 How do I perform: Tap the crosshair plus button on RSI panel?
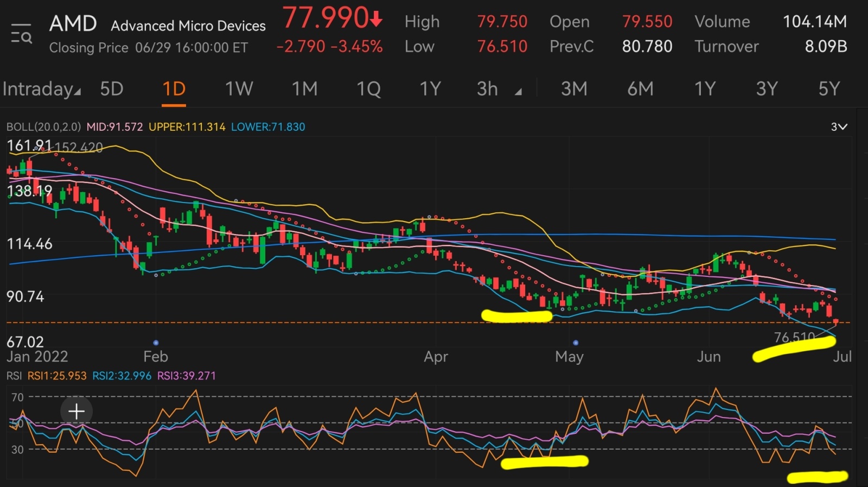(x=76, y=412)
